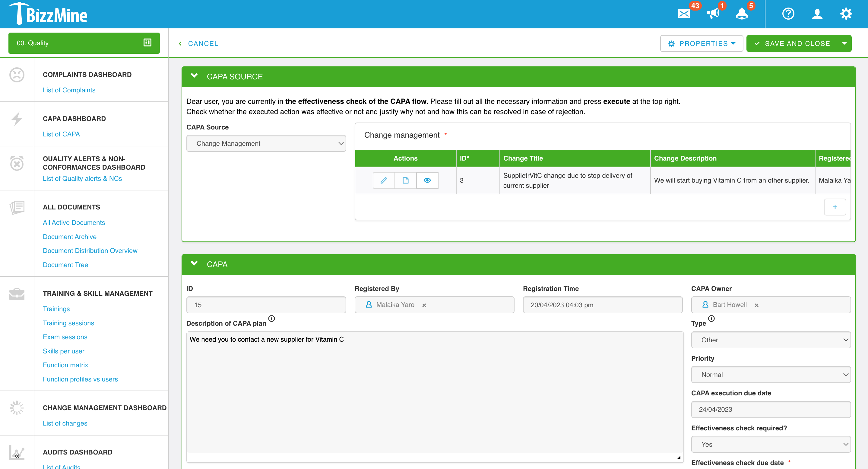868x469 pixels.
Task: Open Effectiveness check required dropdown
Action: (771, 444)
